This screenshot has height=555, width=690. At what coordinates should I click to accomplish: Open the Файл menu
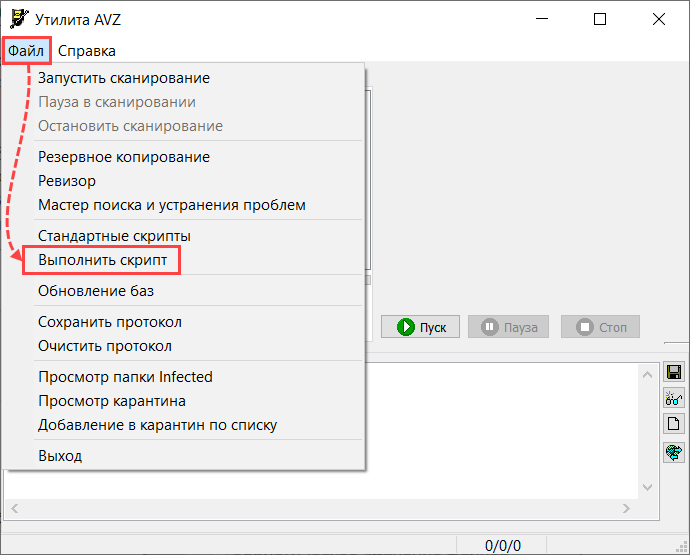click(x=26, y=51)
